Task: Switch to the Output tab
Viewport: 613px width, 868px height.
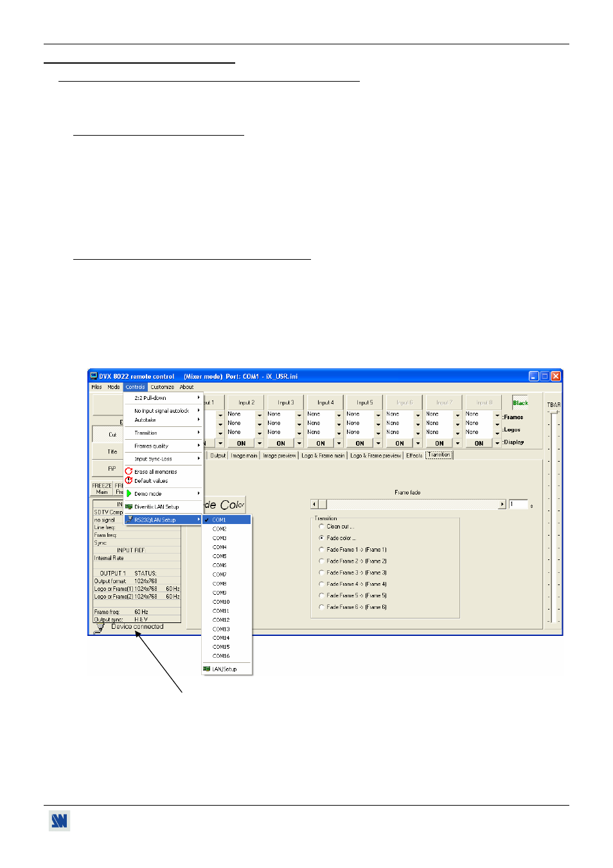Action: 218,455
